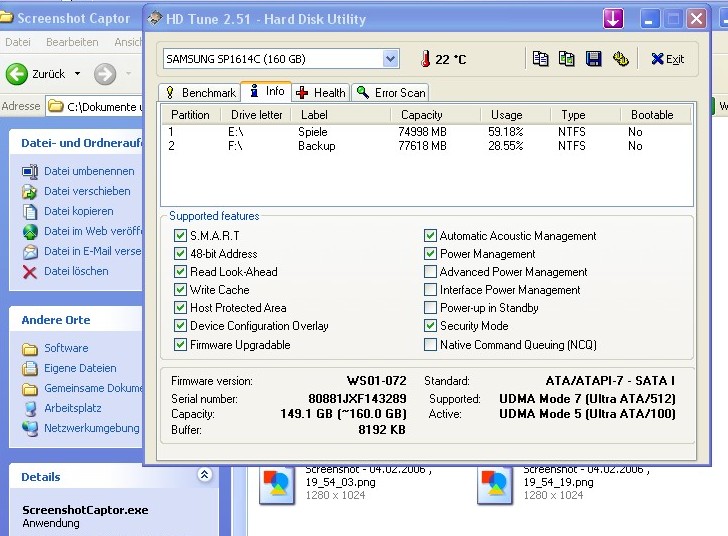The width and height of the screenshot is (728, 536).
Task: Click the Drive letter column header
Action: click(x=256, y=115)
